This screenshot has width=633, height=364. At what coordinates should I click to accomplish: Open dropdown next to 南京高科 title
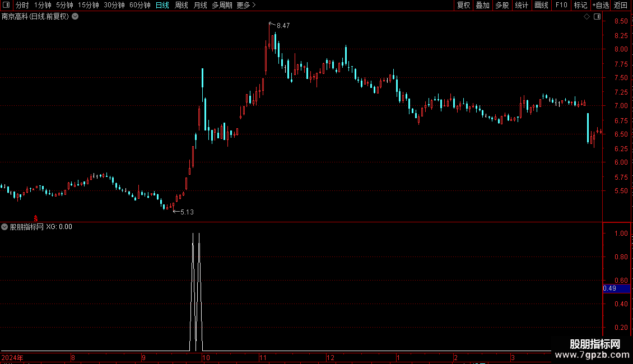pos(75,17)
